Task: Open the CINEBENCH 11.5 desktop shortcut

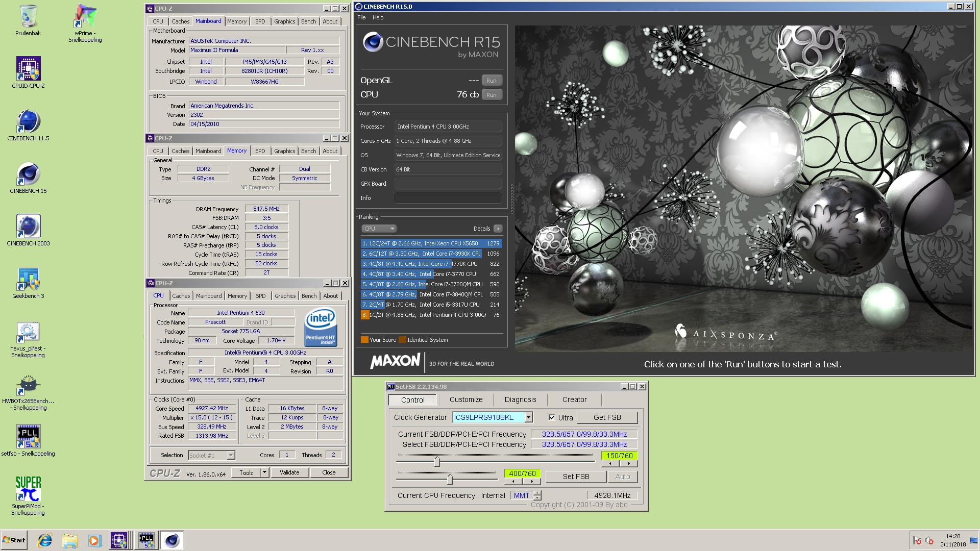Action: pos(28,125)
